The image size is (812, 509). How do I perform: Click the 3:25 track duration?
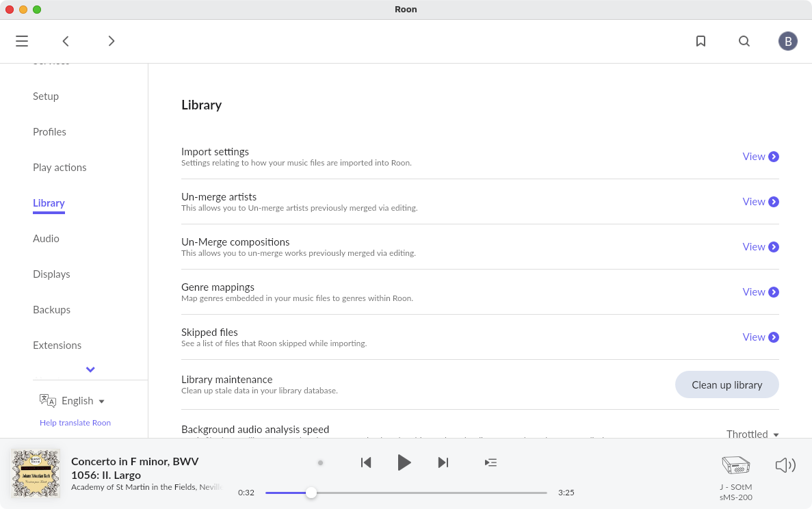pos(566,493)
